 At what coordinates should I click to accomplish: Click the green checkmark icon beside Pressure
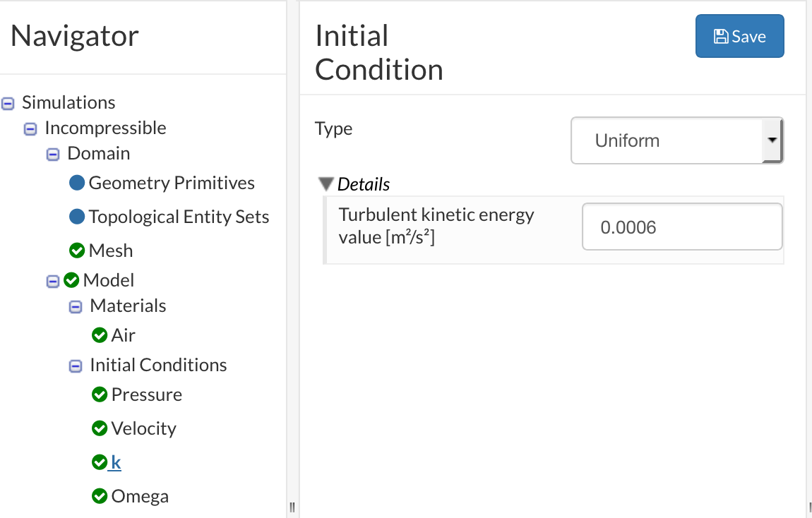[x=100, y=394]
